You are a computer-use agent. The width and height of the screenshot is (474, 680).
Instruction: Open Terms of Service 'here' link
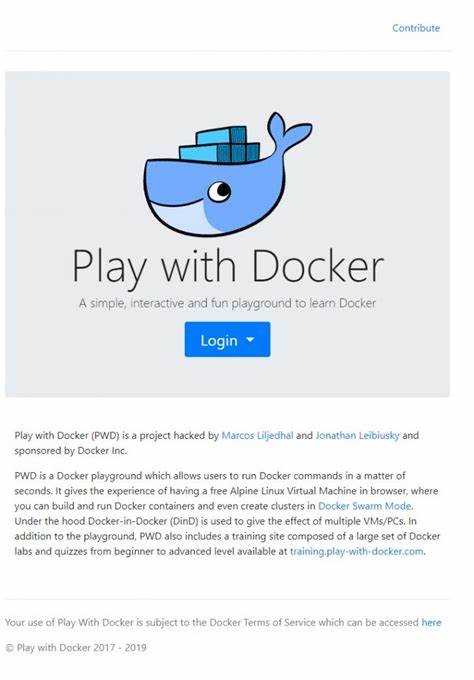pos(431,622)
